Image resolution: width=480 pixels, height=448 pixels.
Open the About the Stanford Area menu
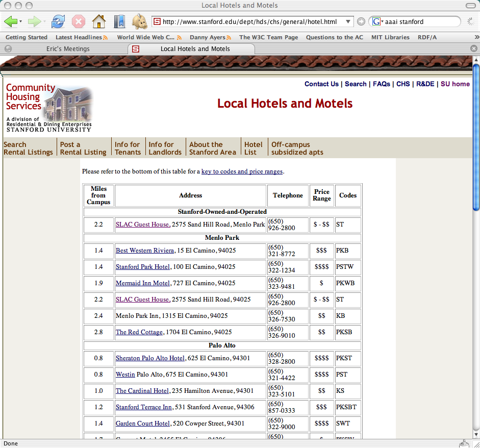coord(213,148)
